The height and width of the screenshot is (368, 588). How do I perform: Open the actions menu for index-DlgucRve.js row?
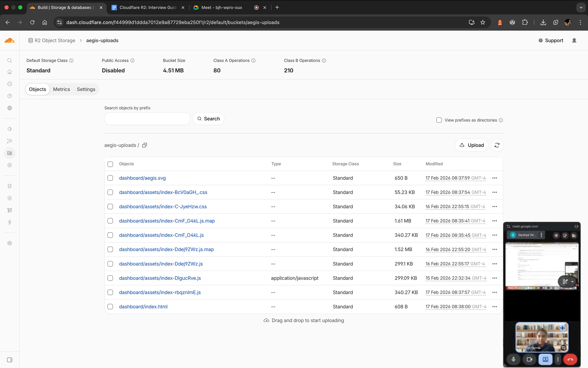pos(494,278)
